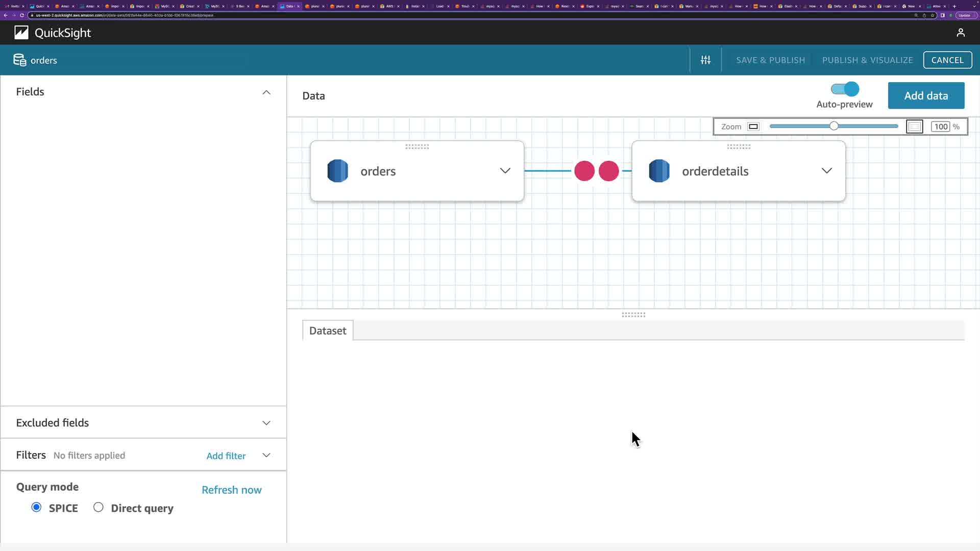This screenshot has width=980, height=551.
Task: Click the orders dataset icon in header
Action: pos(19,60)
